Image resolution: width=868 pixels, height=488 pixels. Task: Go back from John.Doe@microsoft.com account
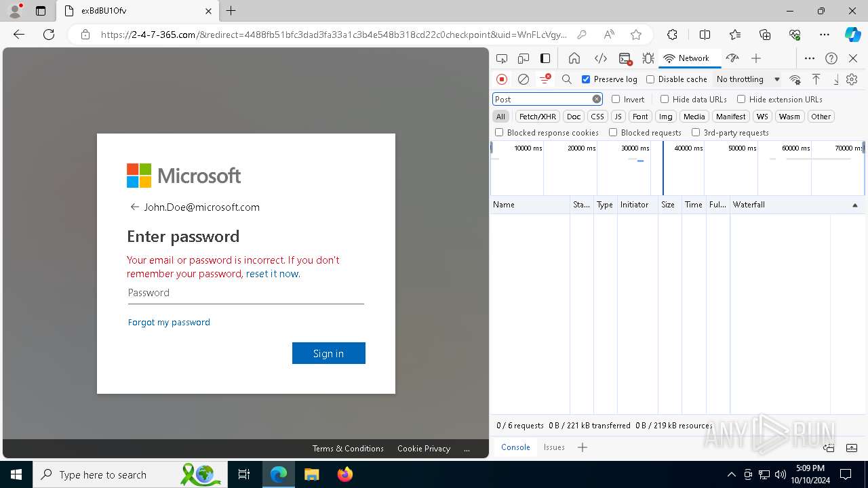pyautogui.click(x=134, y=207)
